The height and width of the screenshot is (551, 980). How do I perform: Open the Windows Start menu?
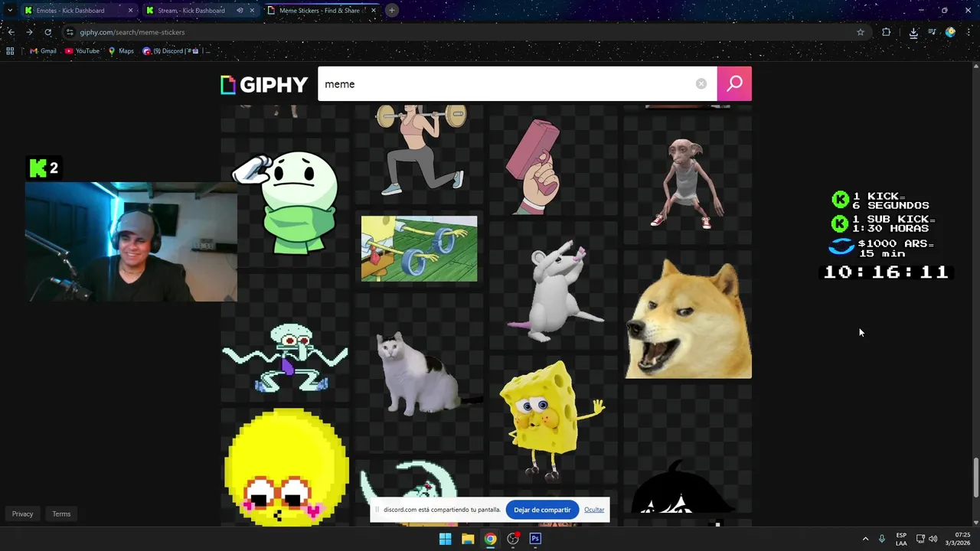445,539
